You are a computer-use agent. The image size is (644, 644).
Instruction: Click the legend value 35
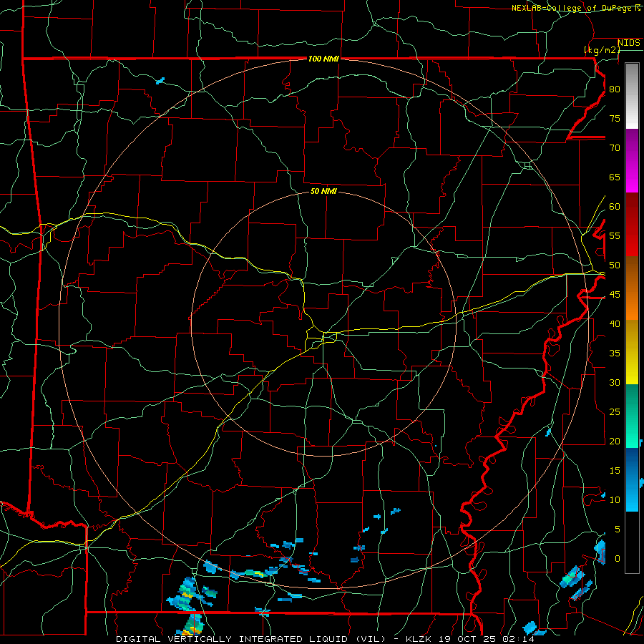[x=615, y=353]
